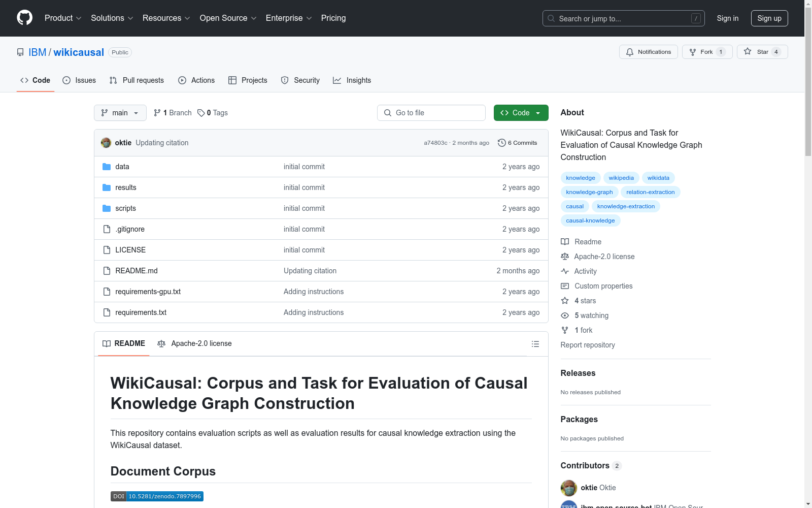Click the commit history clock icon

[502, 143]
